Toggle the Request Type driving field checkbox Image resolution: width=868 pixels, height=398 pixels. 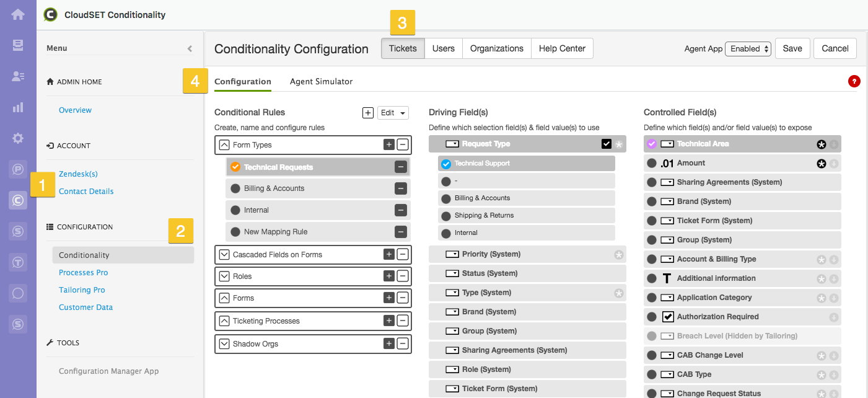click(607, 144)
